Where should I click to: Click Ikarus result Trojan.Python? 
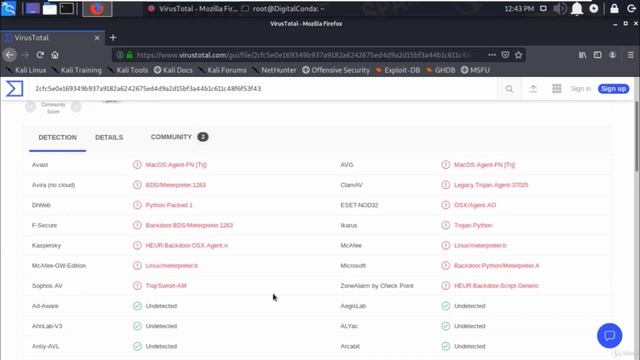pyautogui.click(x=473, y=225)
